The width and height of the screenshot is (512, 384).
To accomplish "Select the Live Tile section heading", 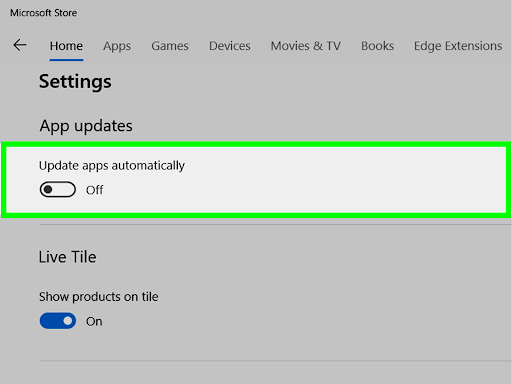I will [x=67, y=257].
